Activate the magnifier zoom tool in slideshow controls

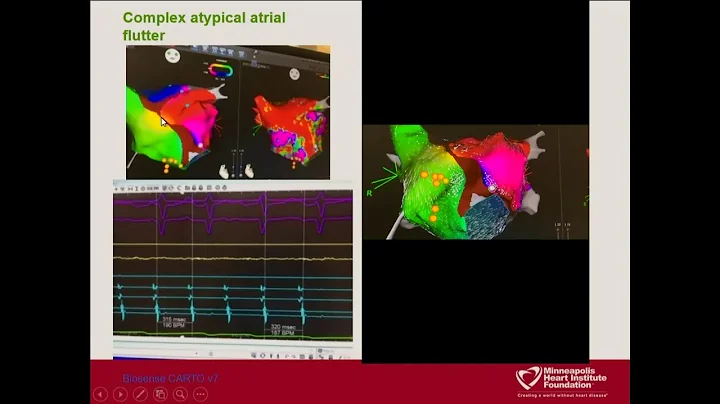point(180,394)
